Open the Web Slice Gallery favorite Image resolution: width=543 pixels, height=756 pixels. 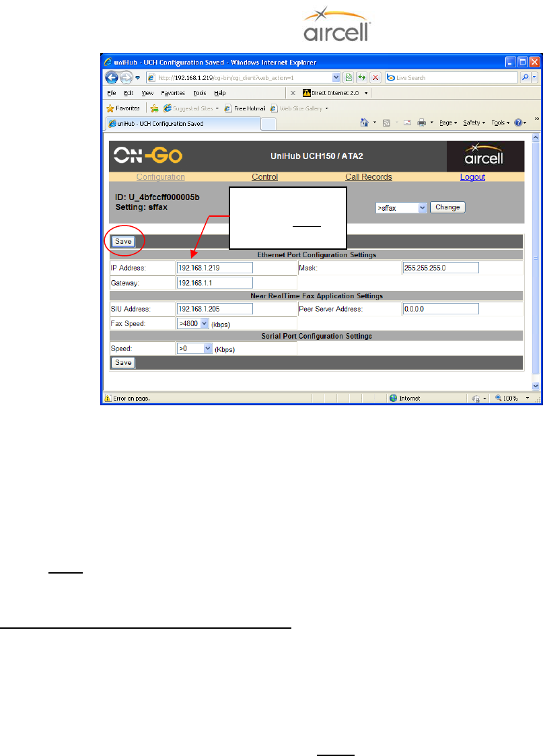point(299,108)
